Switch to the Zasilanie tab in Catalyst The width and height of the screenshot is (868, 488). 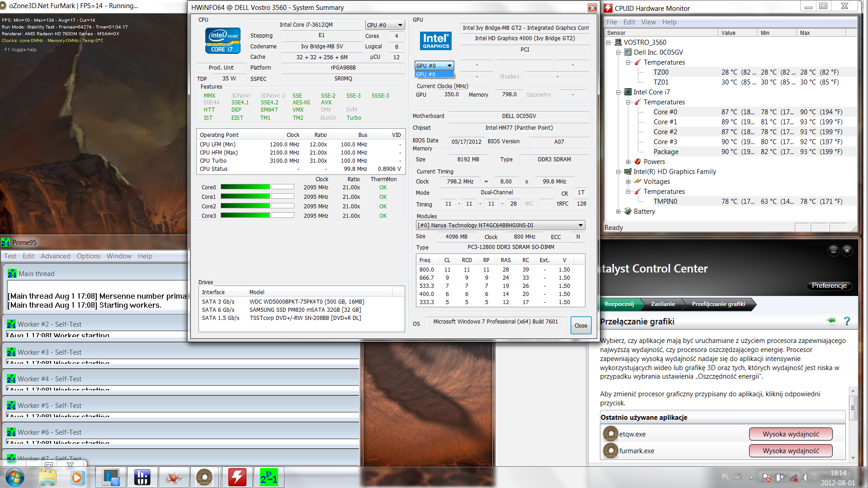tap(663, 304)
